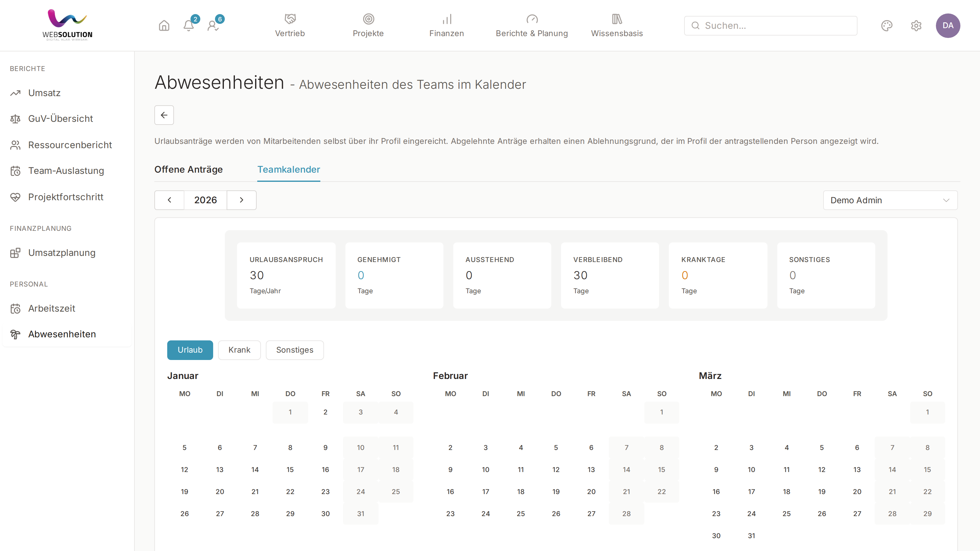This screenshot has height=551, width=980.
Task: Open the Ressourcenbericht page
Action: tap(67, 145)
